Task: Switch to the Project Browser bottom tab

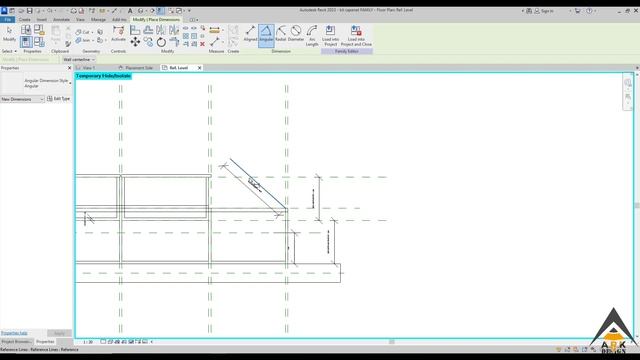Action: (x=16, y=341)
